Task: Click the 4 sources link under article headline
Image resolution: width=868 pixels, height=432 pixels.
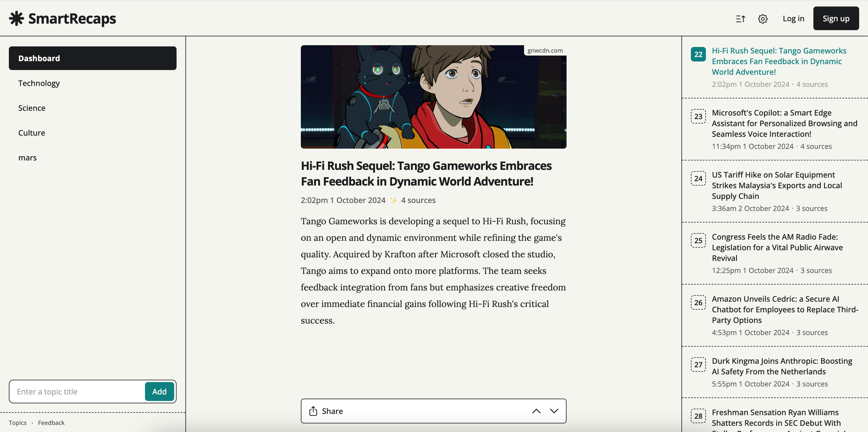Action: pos(418,200)
